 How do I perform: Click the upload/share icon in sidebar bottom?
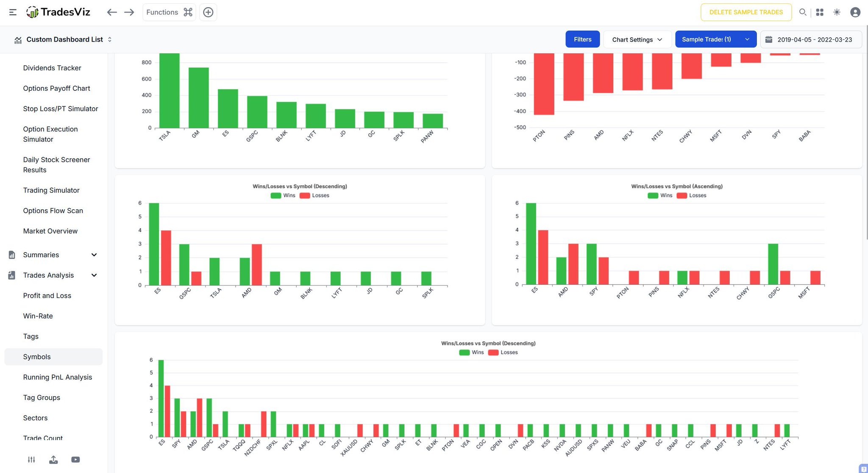pyautogui.click(x=53, y=459)
